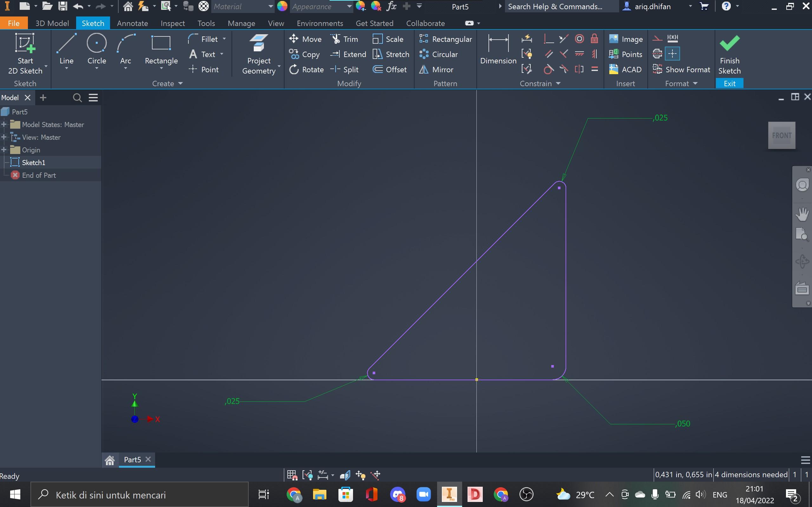Choose the Offset tool
Image resolution: width=812 pixels, height=507 pixels.
point(390,70)
